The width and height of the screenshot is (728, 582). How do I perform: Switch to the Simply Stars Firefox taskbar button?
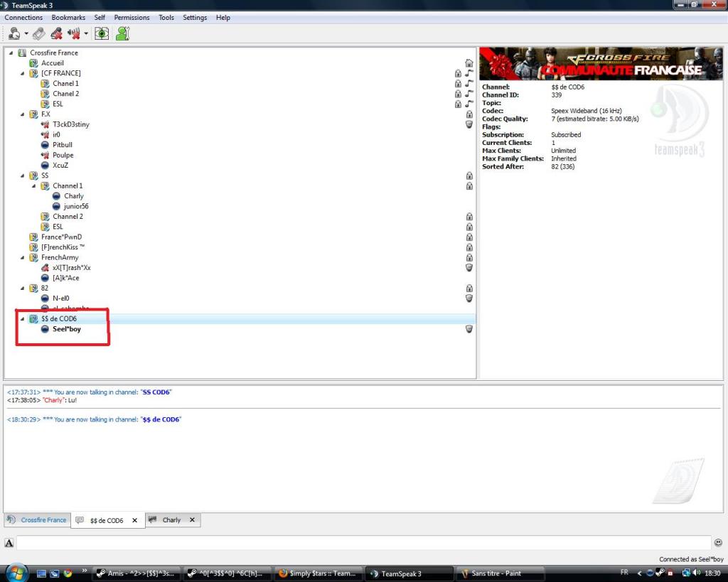(318, 573)
